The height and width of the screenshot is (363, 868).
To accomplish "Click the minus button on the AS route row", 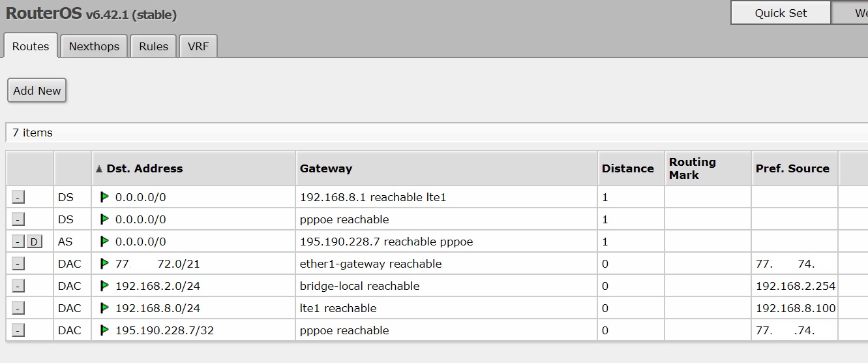I will (18, 242).
